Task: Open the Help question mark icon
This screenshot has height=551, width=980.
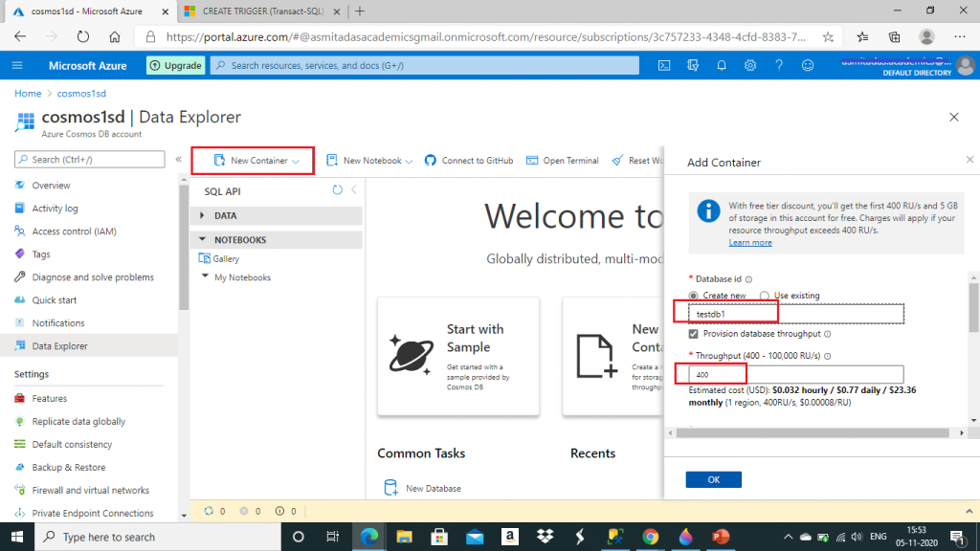Action: (779, 66)
